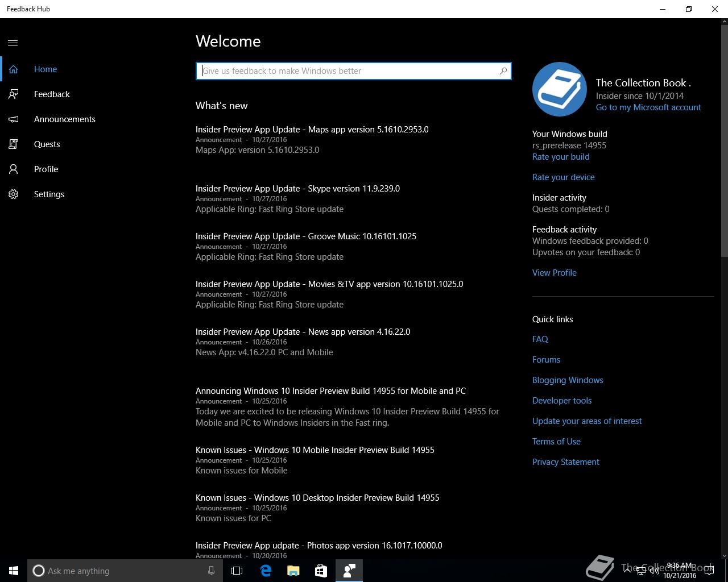The height and width of the screenshot is (582, 728).
Task: Select Quests in the navigation pane
Action: coord(91,144)
